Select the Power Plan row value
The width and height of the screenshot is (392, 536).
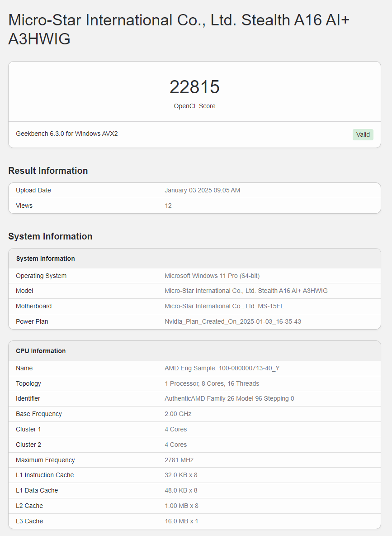(233, 321)
